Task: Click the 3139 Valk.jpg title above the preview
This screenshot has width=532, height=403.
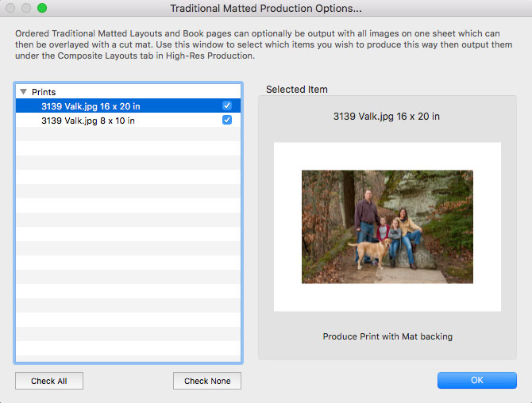Action: coord(387,117)
